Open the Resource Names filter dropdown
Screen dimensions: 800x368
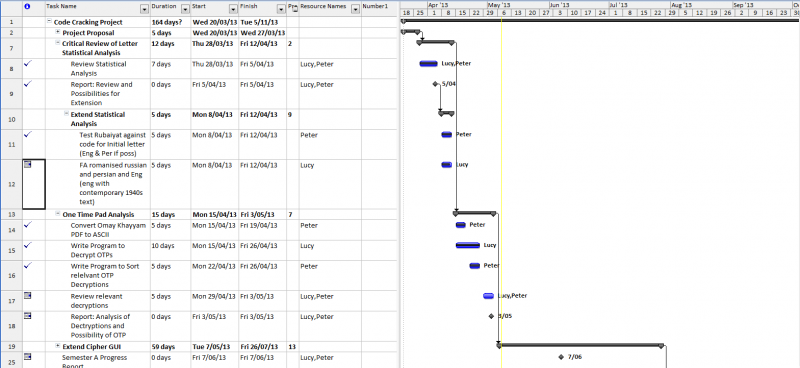(355, 9)
